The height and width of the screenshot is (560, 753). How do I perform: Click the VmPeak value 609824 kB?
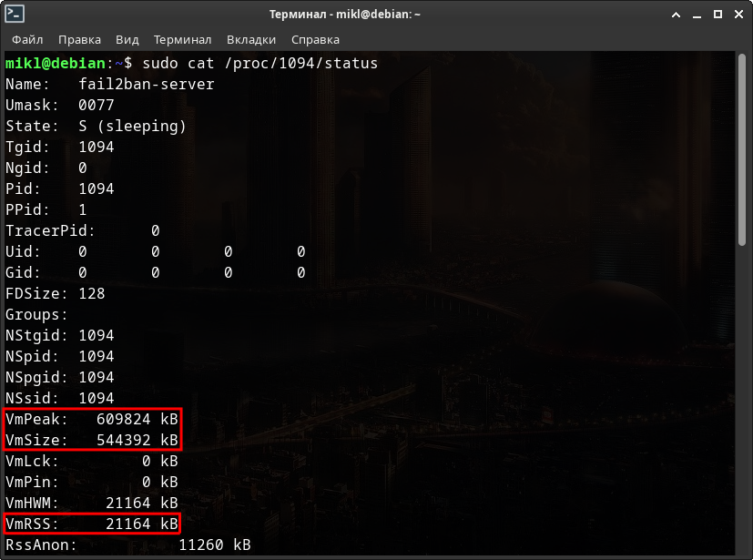[x=137, y=419]
